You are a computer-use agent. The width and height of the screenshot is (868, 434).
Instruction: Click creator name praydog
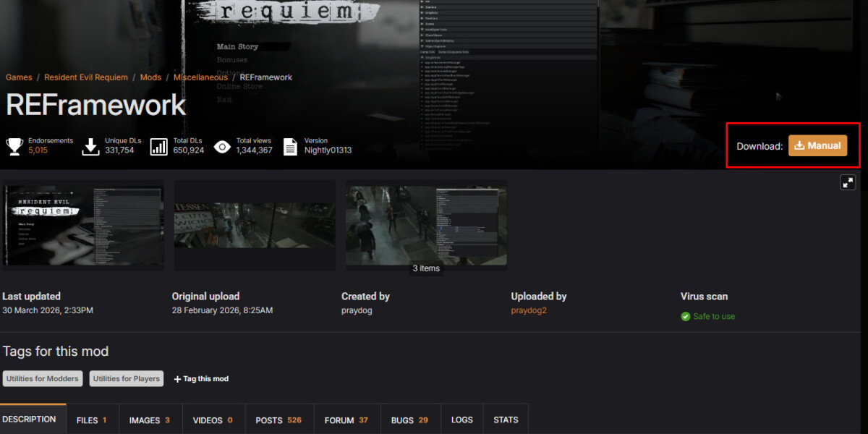355,310
